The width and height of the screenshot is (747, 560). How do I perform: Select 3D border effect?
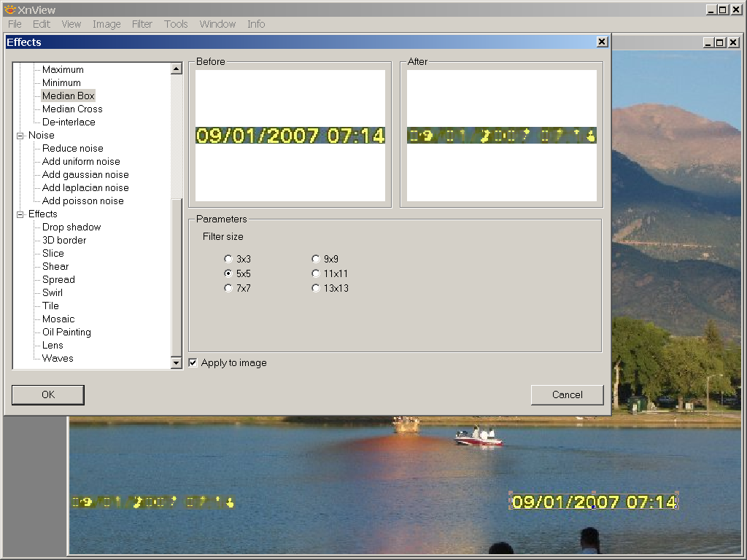pos(64,241)
